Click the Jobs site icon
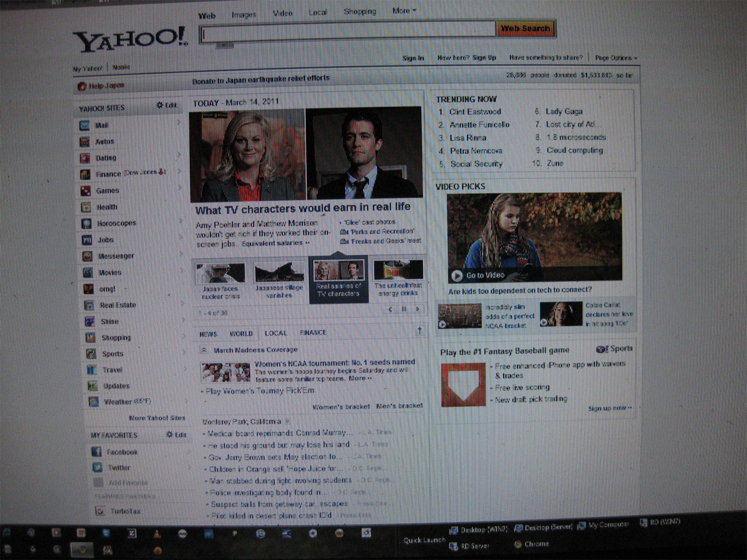The image size is (747, 560). (87, 240)
